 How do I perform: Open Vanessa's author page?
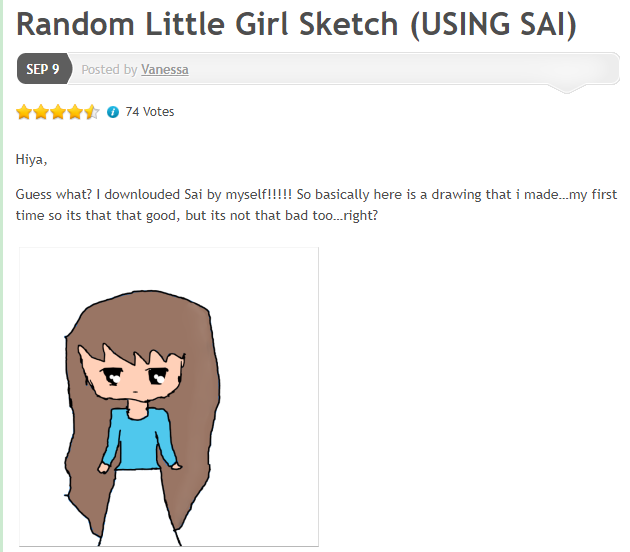[165, 70]
